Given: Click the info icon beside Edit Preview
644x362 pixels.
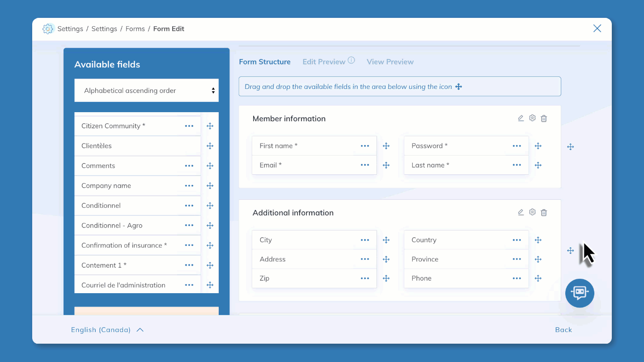Looking at the screenshot, I should 352,60.
